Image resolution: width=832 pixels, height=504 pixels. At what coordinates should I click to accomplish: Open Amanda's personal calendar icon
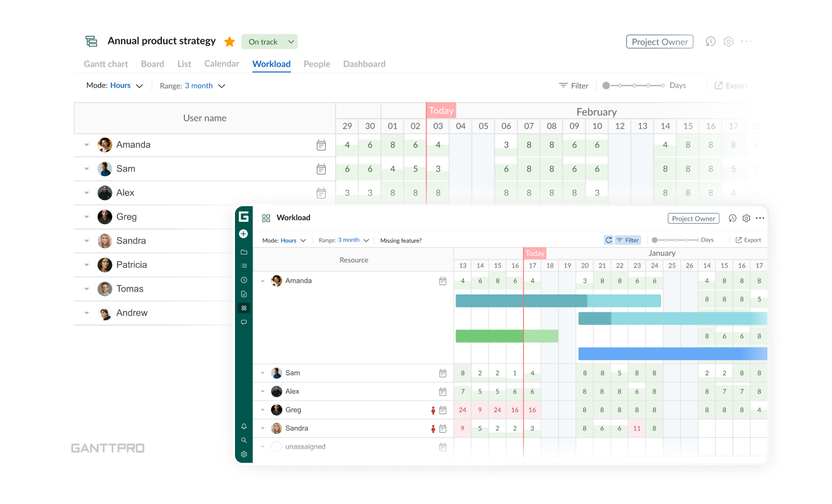point(443,280)
